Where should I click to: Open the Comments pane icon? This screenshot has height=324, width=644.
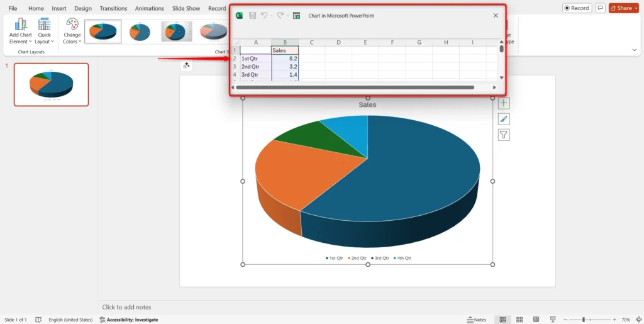tap(600, 8)
